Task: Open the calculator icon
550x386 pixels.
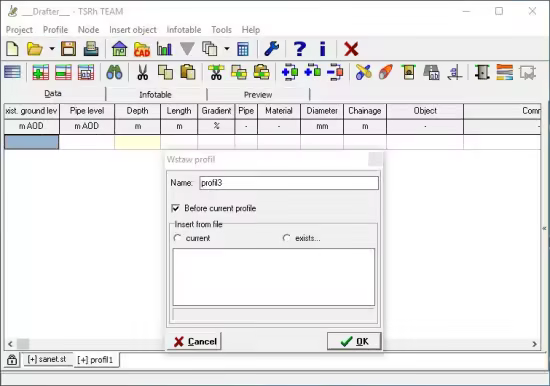Action: [x=243, y=49]
